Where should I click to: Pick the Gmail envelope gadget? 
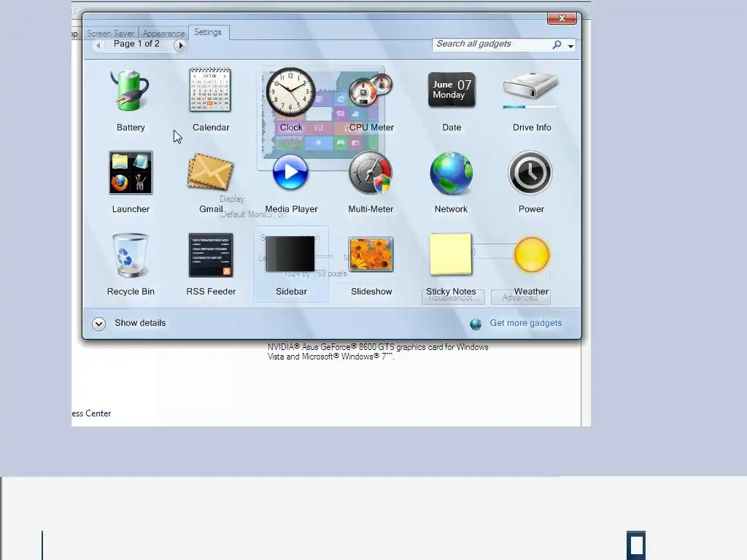(x=210, y=171)
